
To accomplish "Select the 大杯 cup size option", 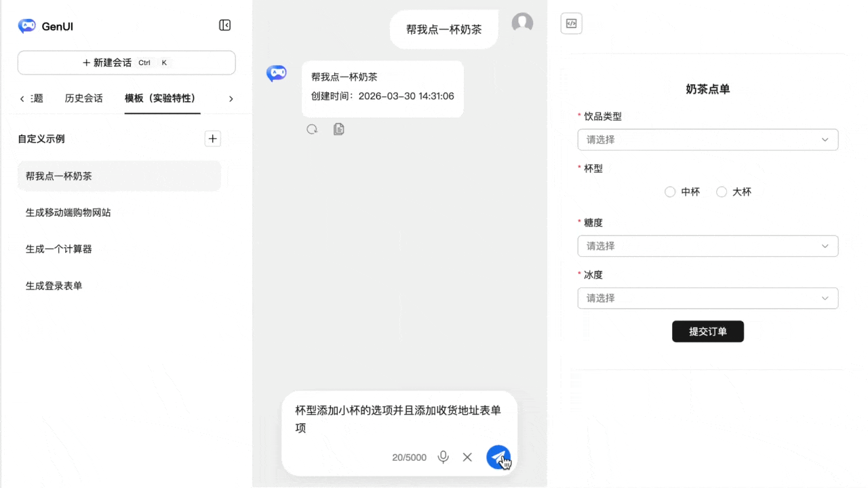I will point(722,192).
